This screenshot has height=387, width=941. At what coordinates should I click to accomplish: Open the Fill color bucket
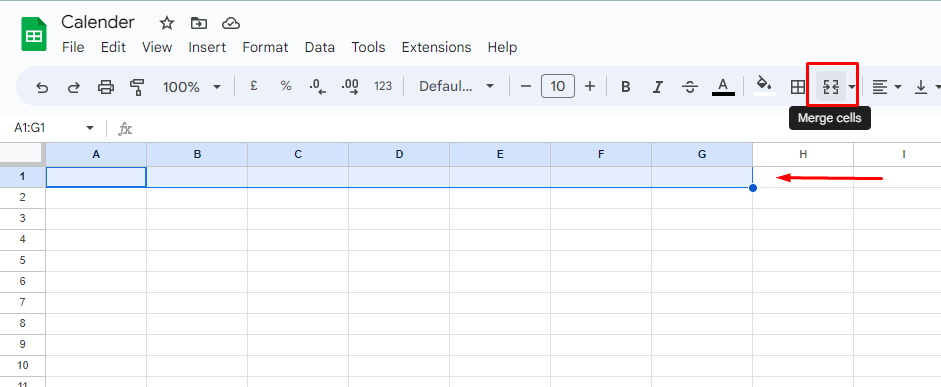click(x=764, y=85)
